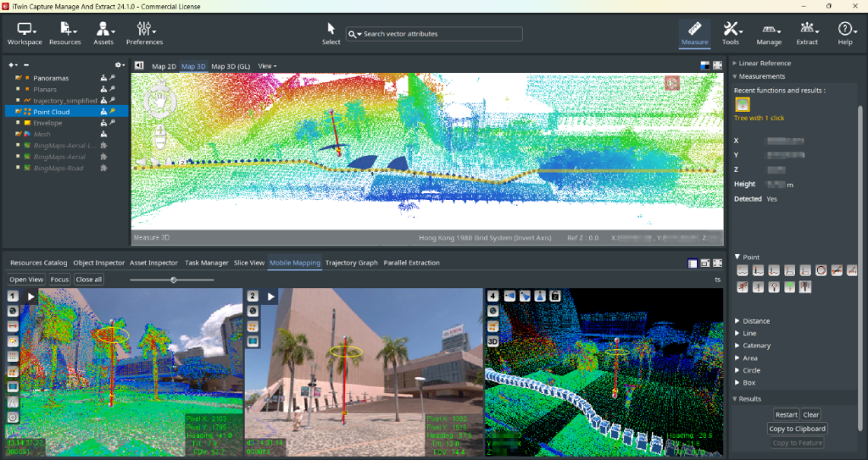
Task: Click the Tree with 1 click recent function icon
Action: tap(743, 104)
